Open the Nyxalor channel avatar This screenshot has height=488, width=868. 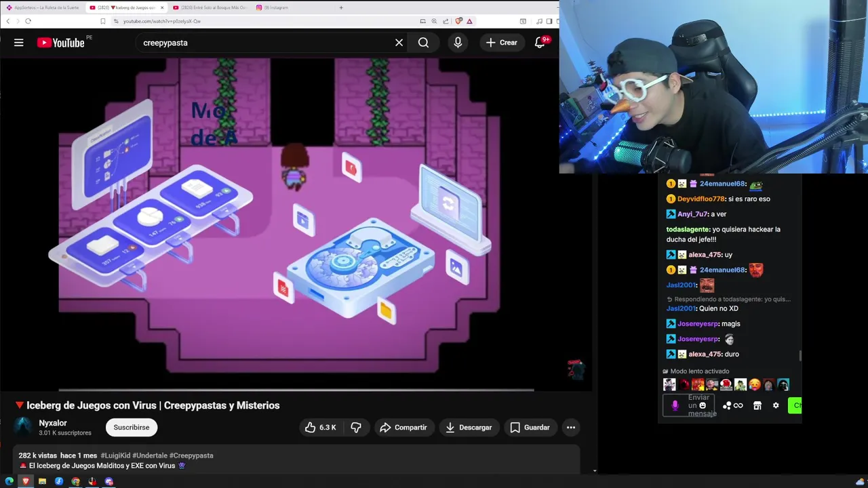pos(24,427)
